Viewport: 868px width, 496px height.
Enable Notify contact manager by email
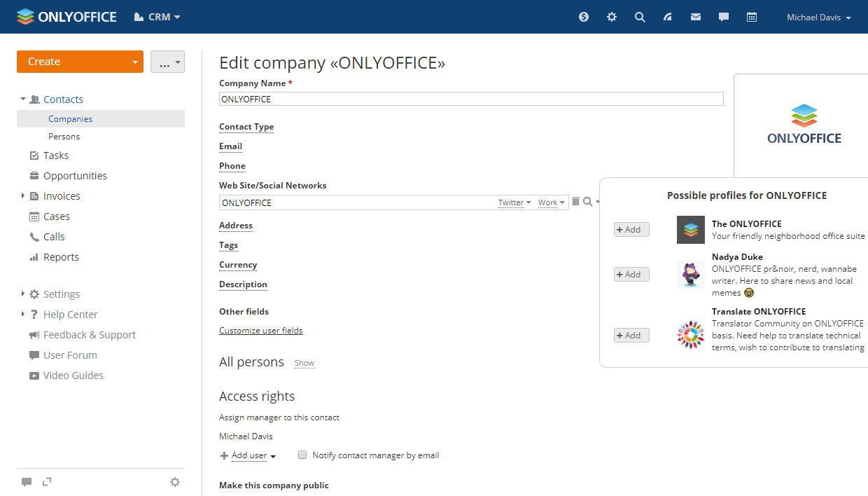[x=302, y=455]
